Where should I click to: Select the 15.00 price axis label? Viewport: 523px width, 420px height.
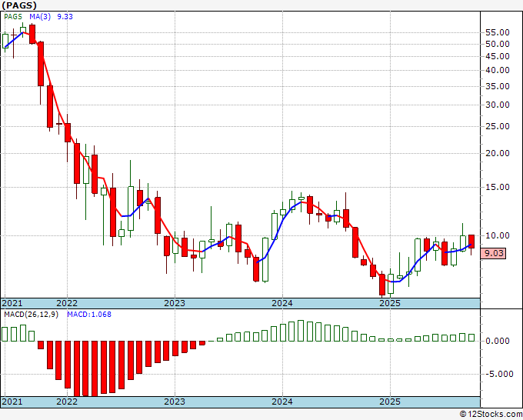pos(498,187)
